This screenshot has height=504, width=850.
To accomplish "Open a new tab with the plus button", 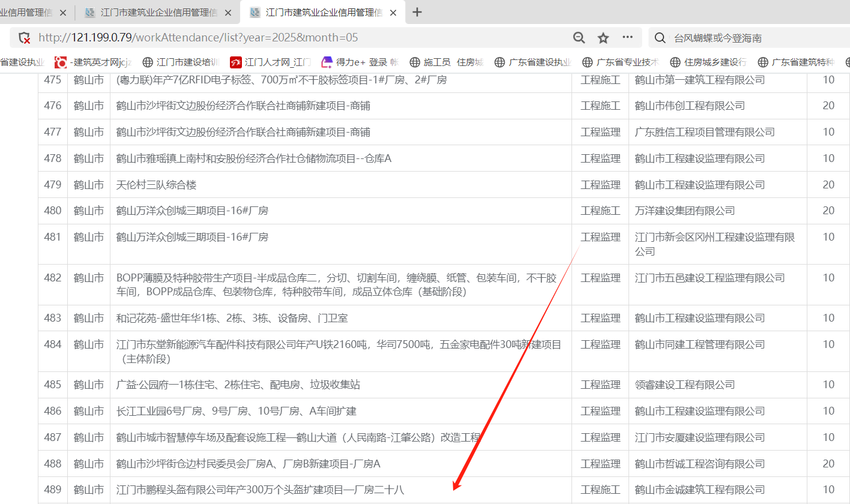I will tap(417, 12).
